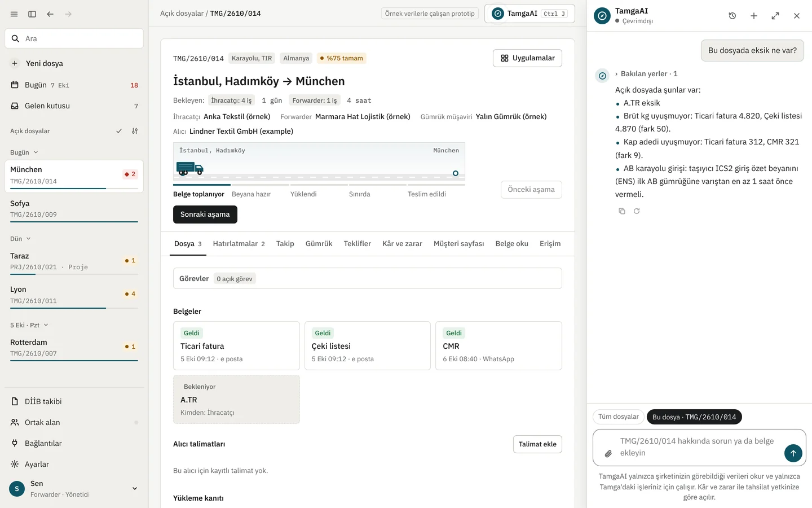Expand the TamgaAI panel to fullscreen
The width and height of the screenshot is (812, 508).
pos(775,16)
